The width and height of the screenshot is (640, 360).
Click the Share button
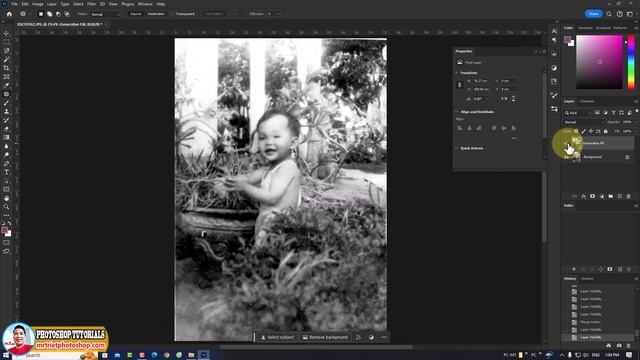tap(593, 14)
